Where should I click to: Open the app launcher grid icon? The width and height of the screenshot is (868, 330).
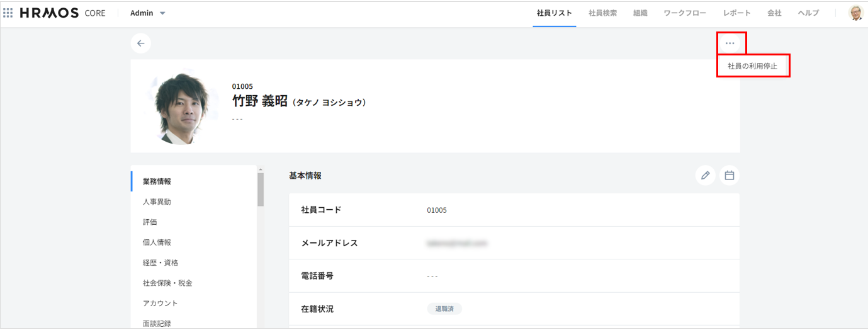[8, 13]
